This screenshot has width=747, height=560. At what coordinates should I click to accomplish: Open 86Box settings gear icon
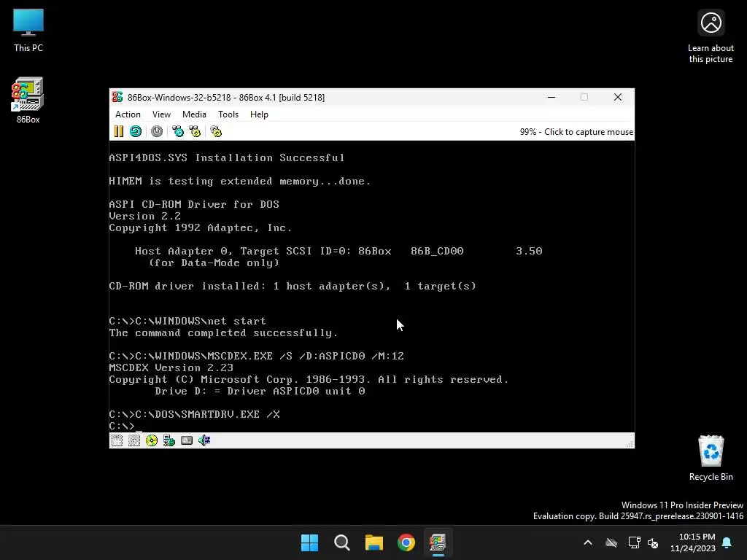pos(216,131)
